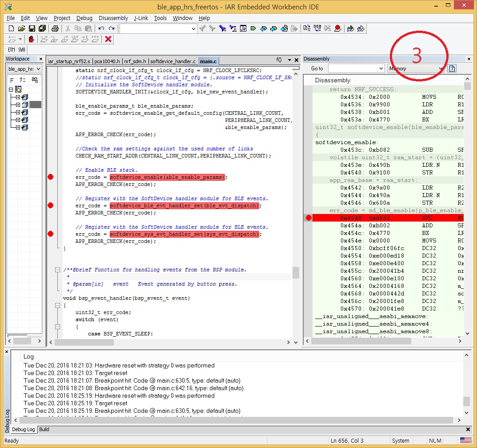Collapse the workspace project root node

(x=11, y=89)
